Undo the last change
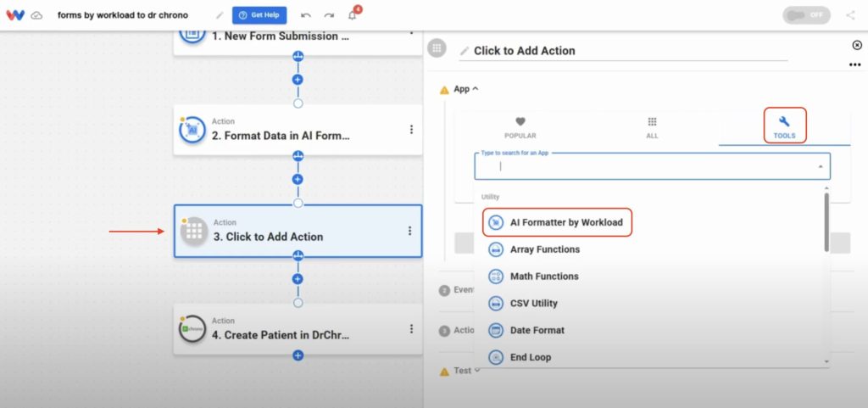Screen dimensions: 868x408 pos(305,15)
